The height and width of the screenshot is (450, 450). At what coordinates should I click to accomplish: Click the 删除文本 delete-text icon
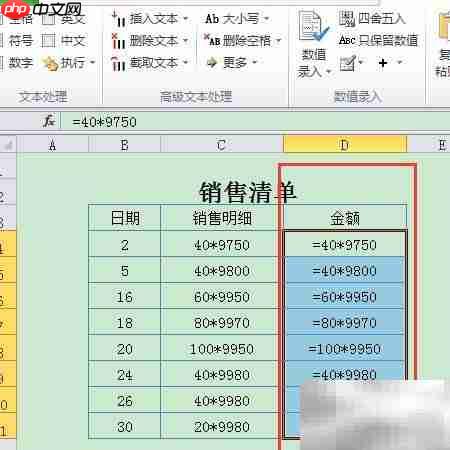pyautogui.click(x=118, y=41)
